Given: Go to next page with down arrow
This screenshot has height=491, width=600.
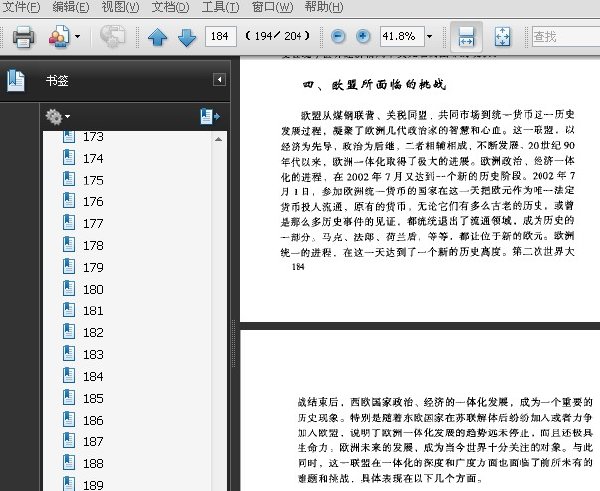Looking at the screenshot, I should 187,38.
